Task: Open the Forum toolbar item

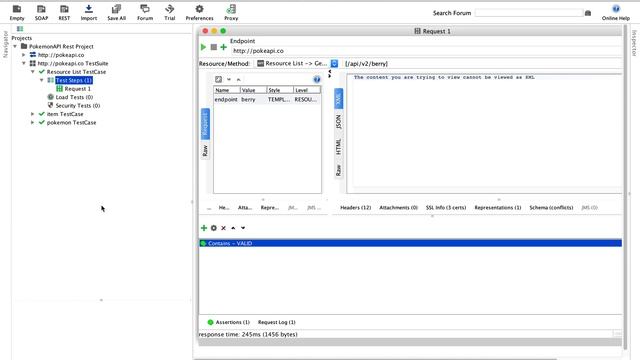Action: pos(145,13)
